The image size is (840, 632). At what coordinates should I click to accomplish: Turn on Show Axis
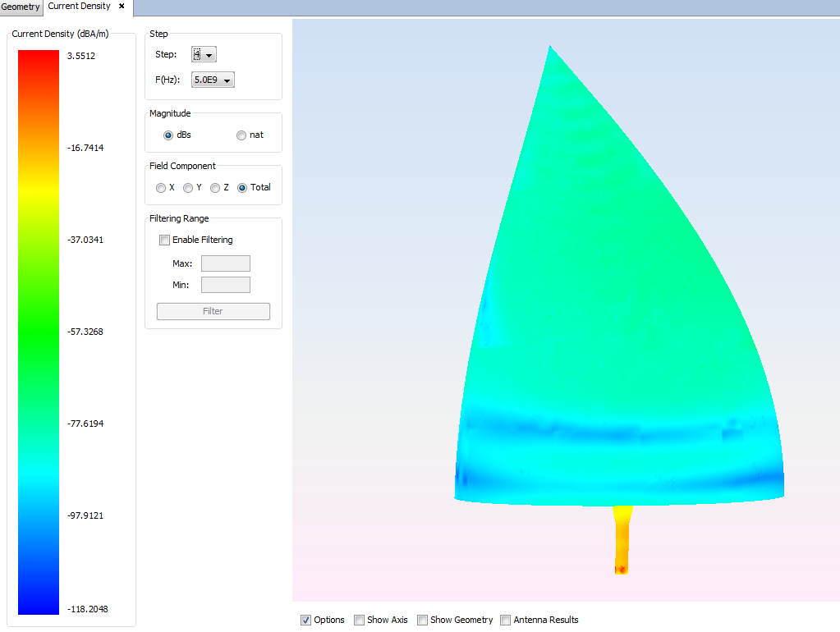(x=360, y=621)
